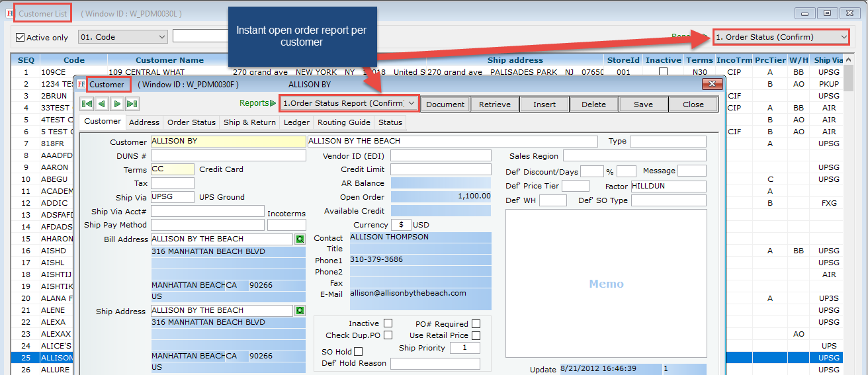Open the 01. Code filter dropdown
Viewport: 868px width, 375px height.
(x=162, y=37)
